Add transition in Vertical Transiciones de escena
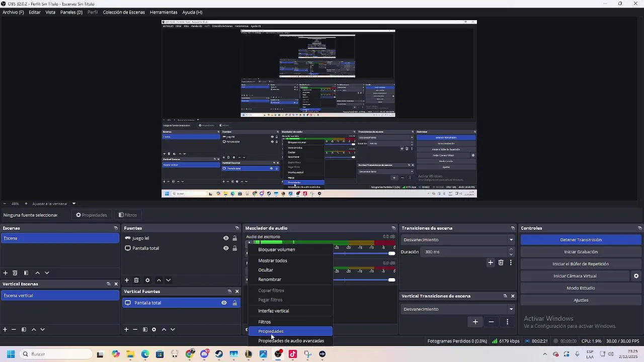Screen dimensions: 644x362 [475, 322]
